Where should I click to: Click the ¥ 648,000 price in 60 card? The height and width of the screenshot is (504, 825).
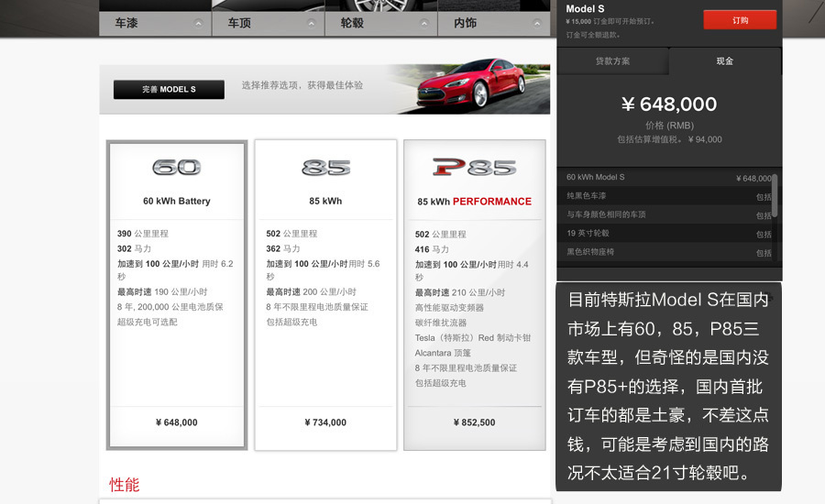click(x=177, y=422)
